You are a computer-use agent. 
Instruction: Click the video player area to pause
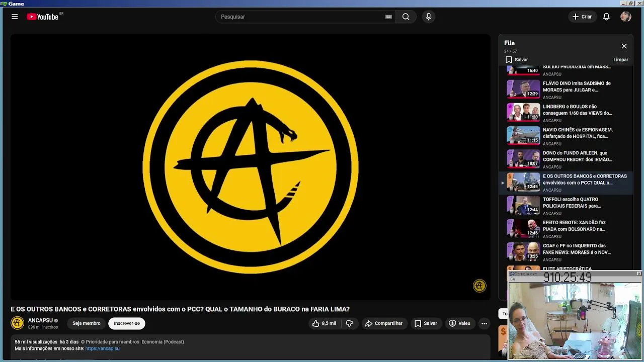pyautogui.click(x=251, y=167)
